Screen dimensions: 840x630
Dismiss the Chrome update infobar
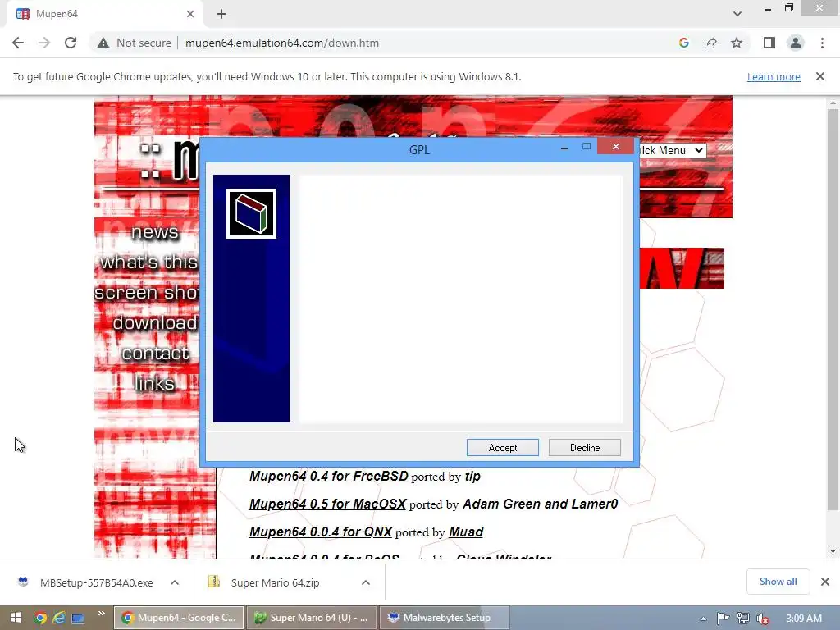click(x=820, y=76)
